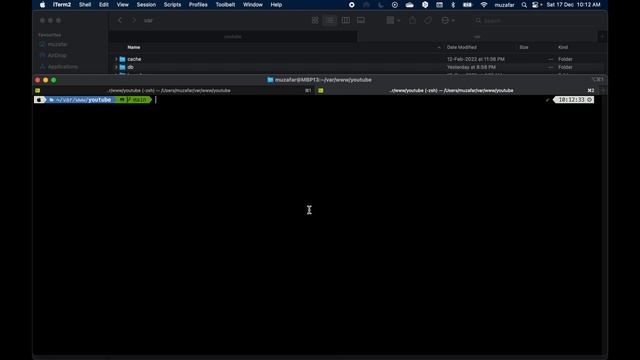Open the Shell menu
The image size is (640, 360).
tap(85, 5)
